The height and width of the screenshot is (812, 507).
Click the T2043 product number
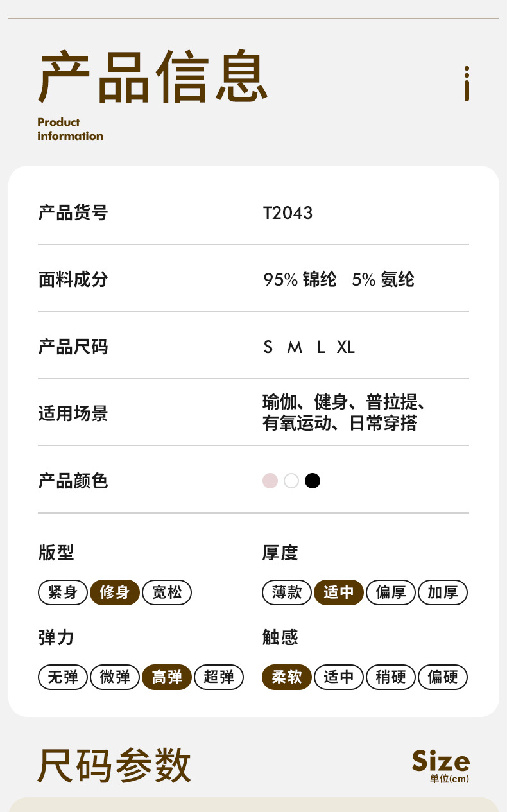[x=288, y=213]
